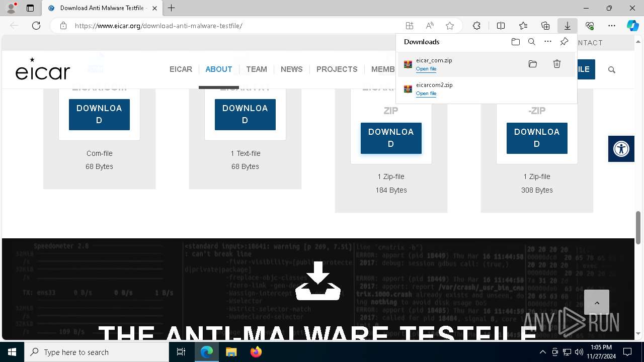Open File Explorer on taskbar

(231, 352)
